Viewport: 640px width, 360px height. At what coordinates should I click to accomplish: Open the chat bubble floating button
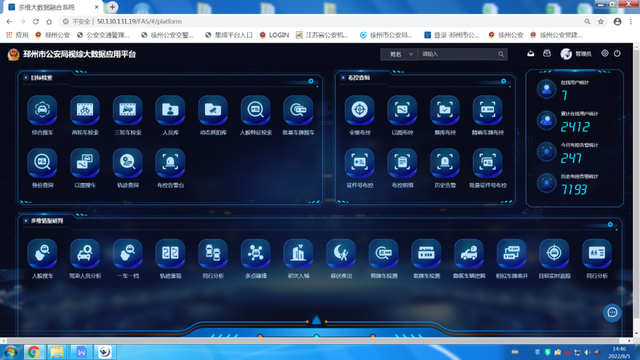[x=612, y=313]
